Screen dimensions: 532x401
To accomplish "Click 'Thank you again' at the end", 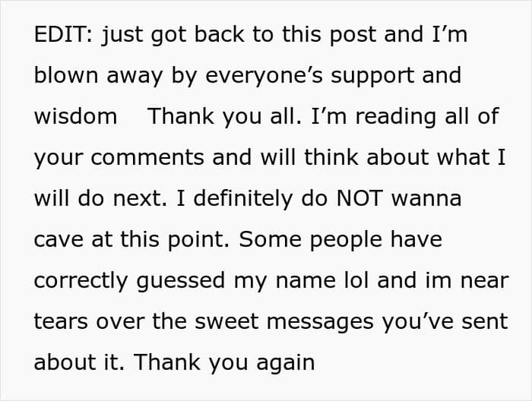I will pos(225,362).
